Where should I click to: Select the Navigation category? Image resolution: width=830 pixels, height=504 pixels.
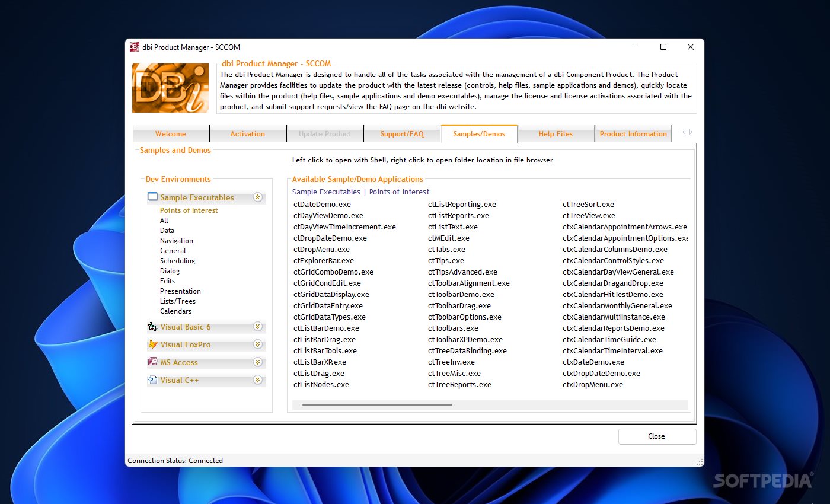pos(176,241)
